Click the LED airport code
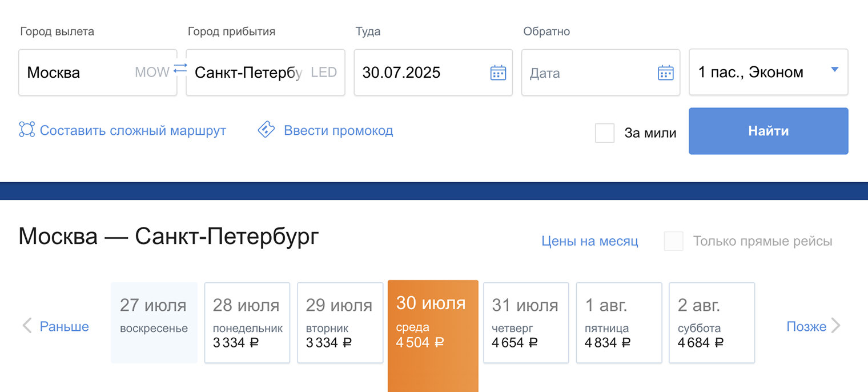 pyautogui.click(x=324, y=73)
